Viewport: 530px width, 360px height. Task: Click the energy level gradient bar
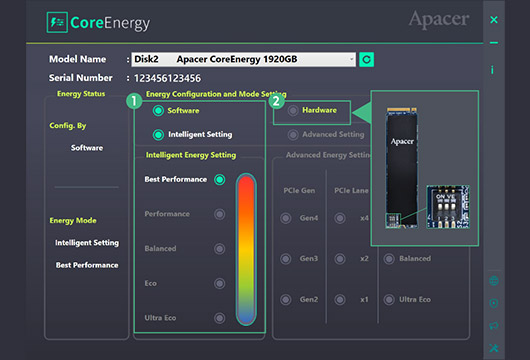click(246, 249)
